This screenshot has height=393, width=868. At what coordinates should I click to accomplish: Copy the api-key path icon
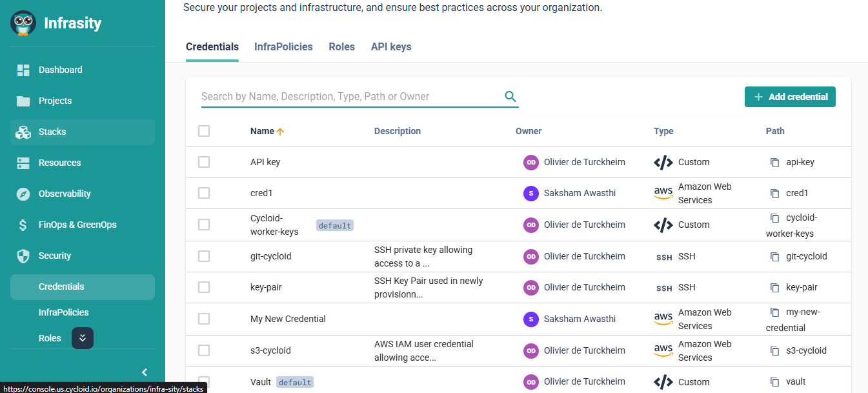pyautogui.click(x=775, y=163)
